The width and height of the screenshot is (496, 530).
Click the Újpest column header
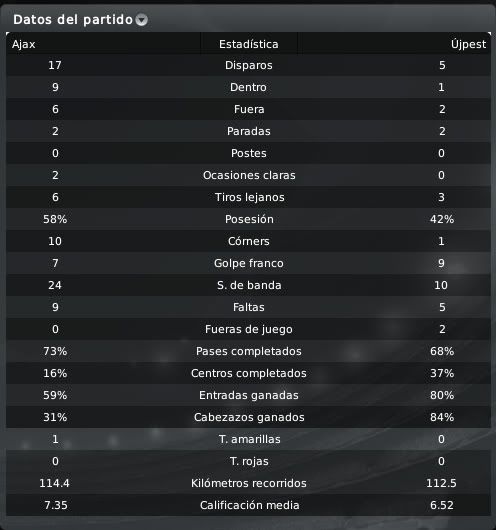(x=468, y=44)
